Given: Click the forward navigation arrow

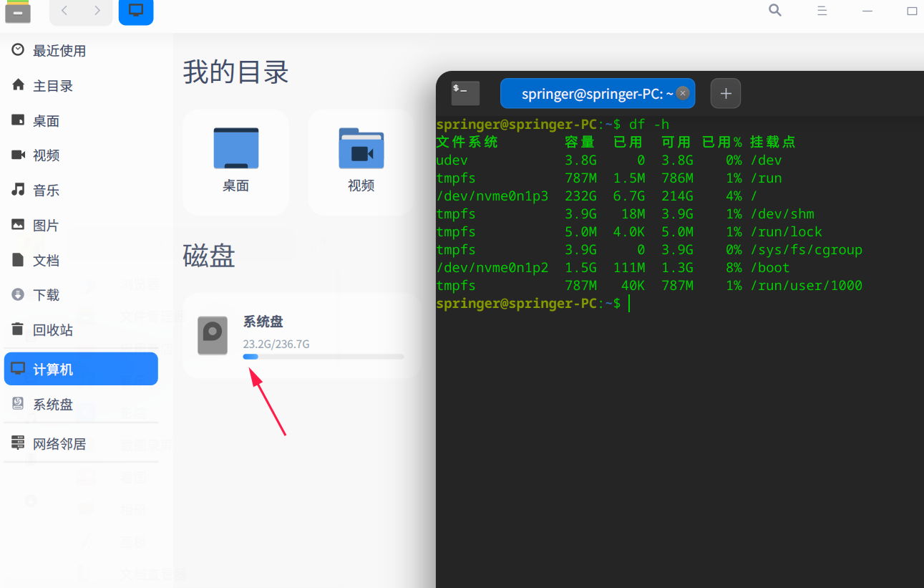Looking at the screenshot, I should 97,11.
